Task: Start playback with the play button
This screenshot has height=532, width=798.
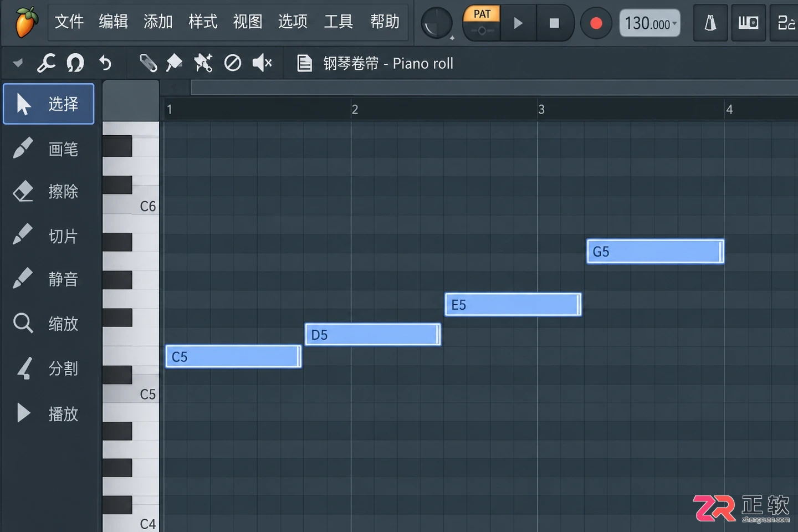Action: [518, 23]
